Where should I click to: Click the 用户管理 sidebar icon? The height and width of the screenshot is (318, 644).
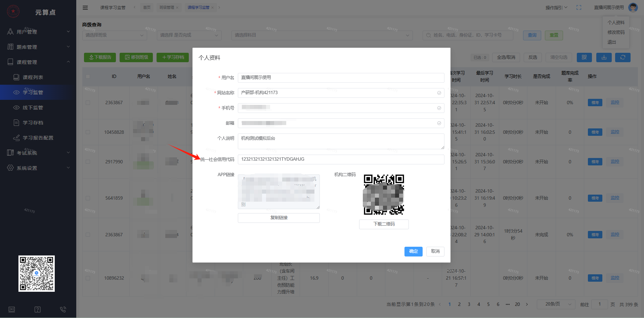pos(10,32)
